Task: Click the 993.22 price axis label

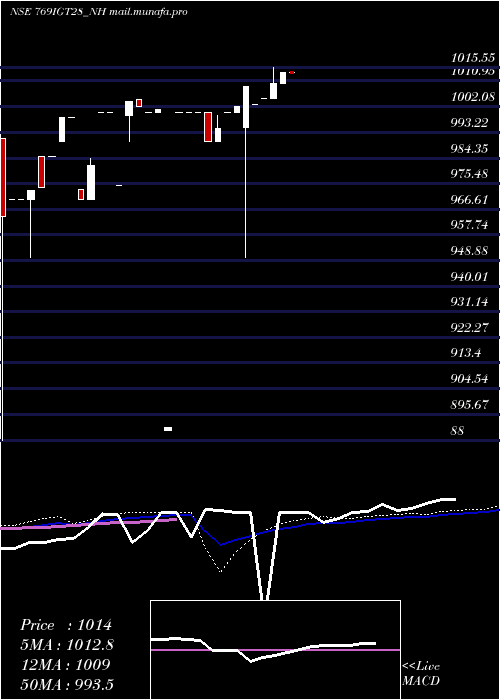Action: click(x=470, y=122)
